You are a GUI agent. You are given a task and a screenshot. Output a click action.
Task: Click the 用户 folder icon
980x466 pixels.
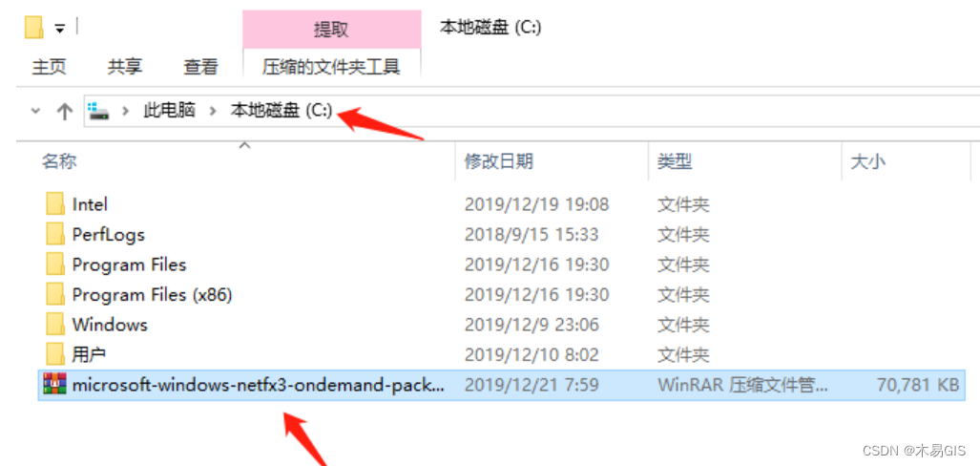(55, 354)
